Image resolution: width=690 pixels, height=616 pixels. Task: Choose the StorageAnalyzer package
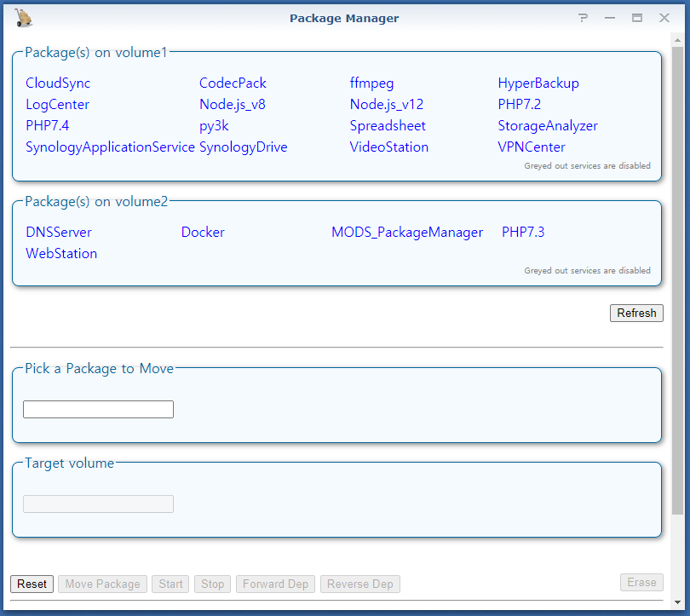pos(548,126)
